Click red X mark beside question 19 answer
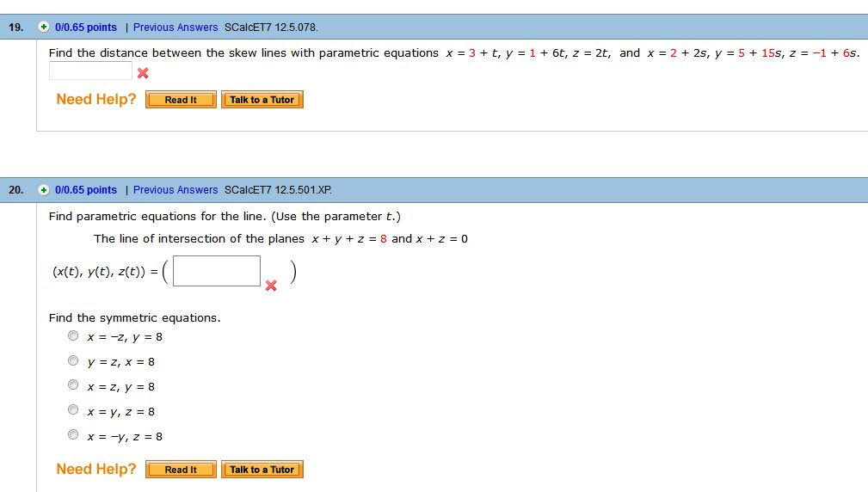The width and height of the screenshot is (868, 492). pyautogui.click(x=143, y=73)
